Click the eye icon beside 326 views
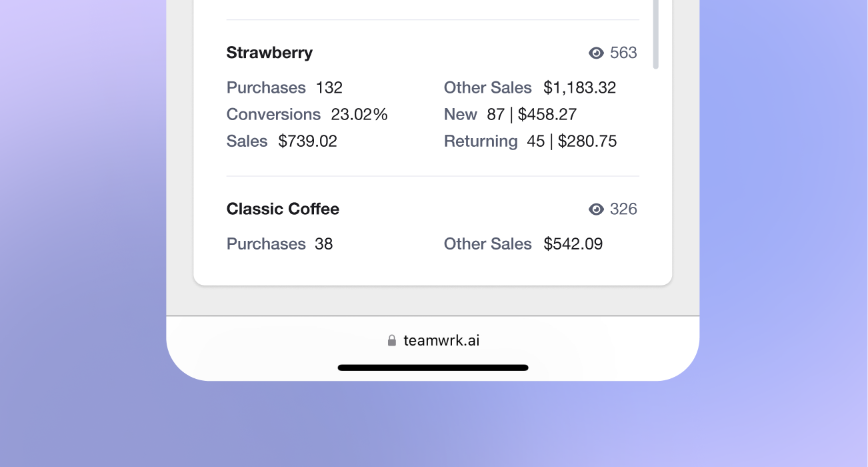The image size is (868, 467). [x=596, y=209]
